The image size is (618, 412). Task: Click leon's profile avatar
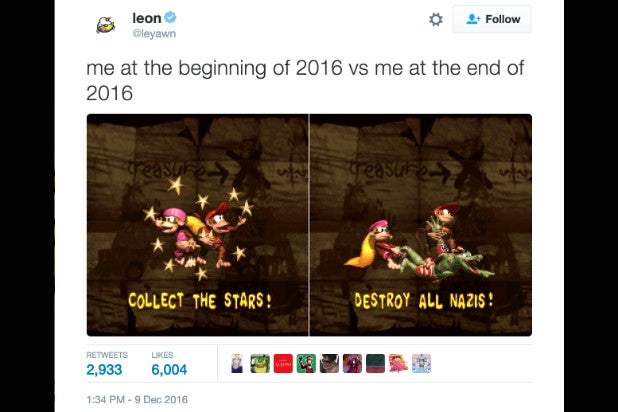click(105, 25)
